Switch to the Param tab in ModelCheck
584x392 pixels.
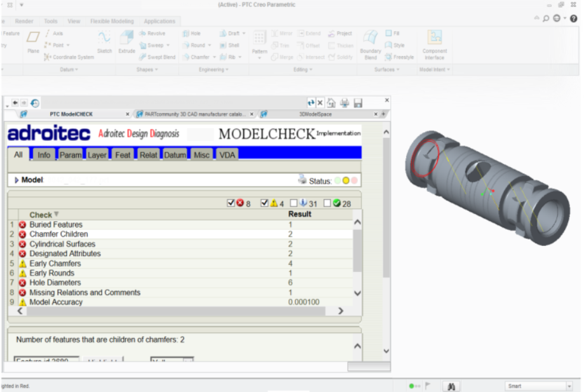70,154
